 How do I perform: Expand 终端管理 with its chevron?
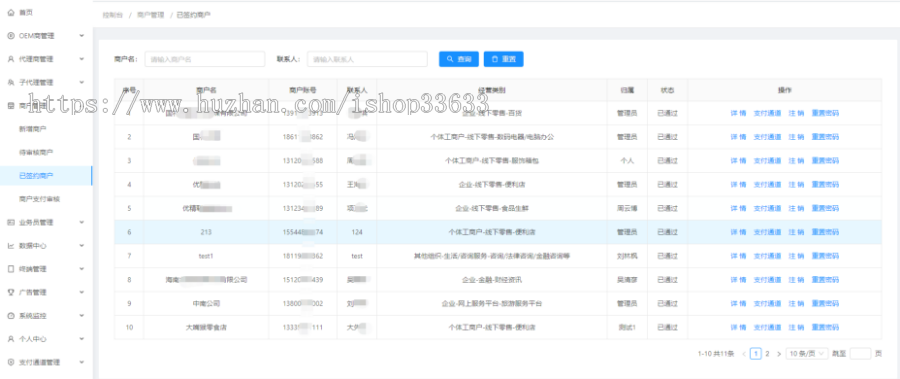pyautogui.click(x=82, y=269)
